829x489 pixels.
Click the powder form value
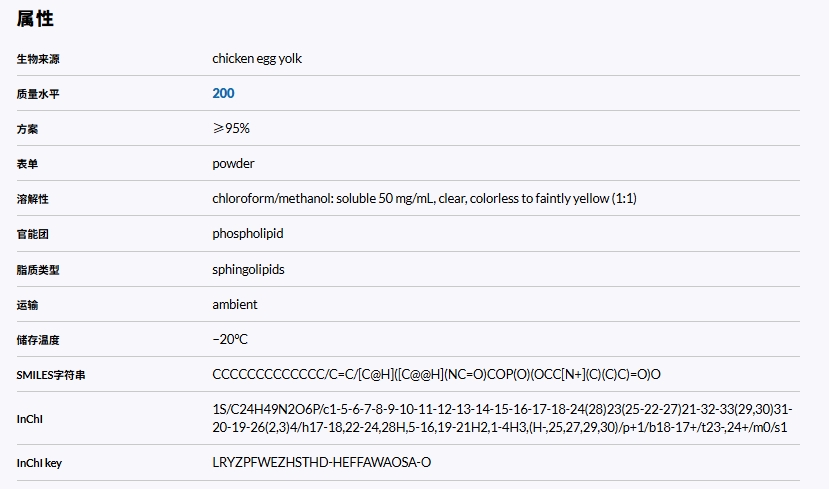[233, 163]
